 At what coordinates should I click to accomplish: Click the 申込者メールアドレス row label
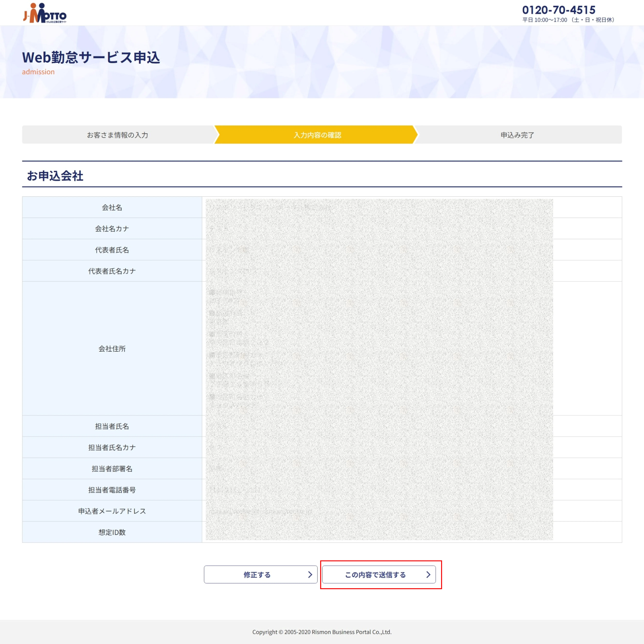tap(112, 511)
